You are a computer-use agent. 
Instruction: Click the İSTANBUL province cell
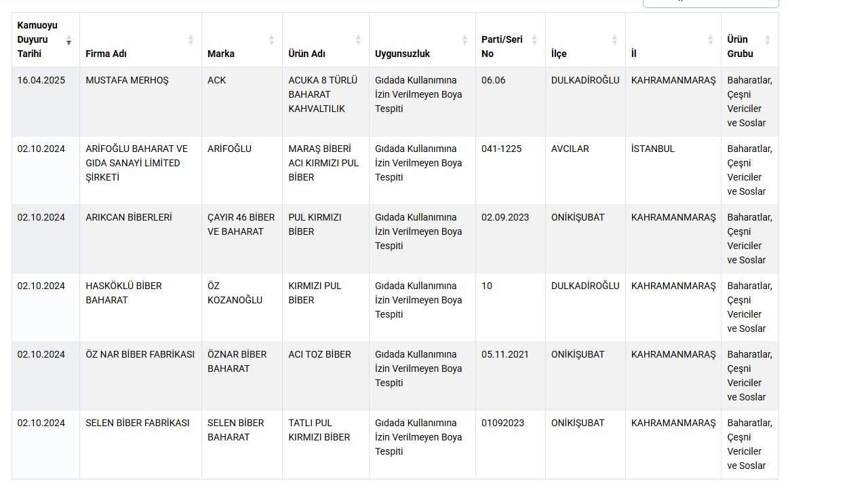tap(653, 149)
